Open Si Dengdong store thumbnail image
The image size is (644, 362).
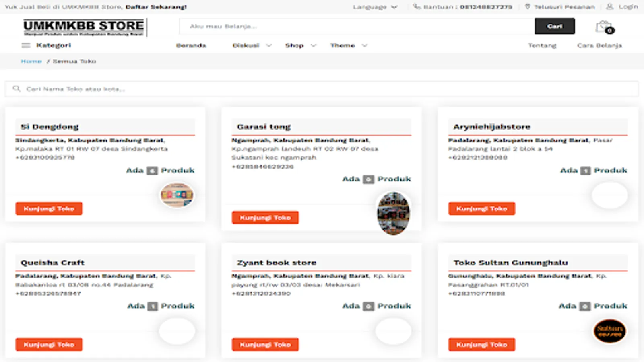pyautogui.click(x=177, y=195)
